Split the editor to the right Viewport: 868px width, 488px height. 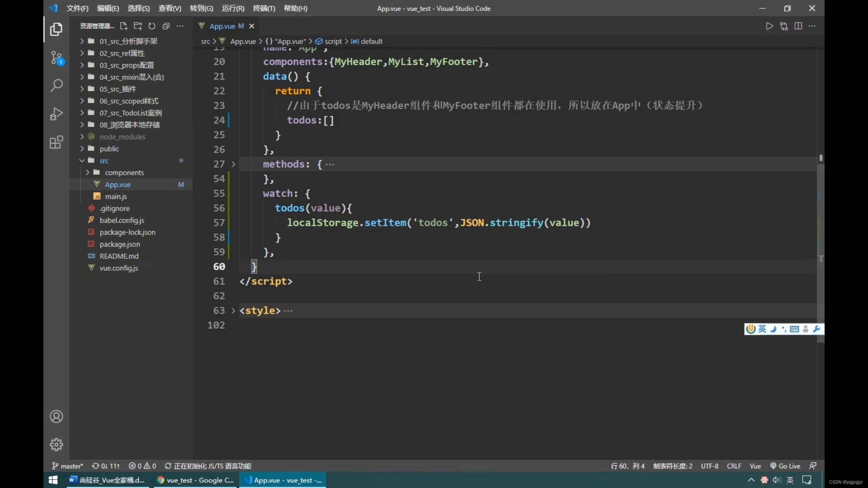click(x=798, y=26)
